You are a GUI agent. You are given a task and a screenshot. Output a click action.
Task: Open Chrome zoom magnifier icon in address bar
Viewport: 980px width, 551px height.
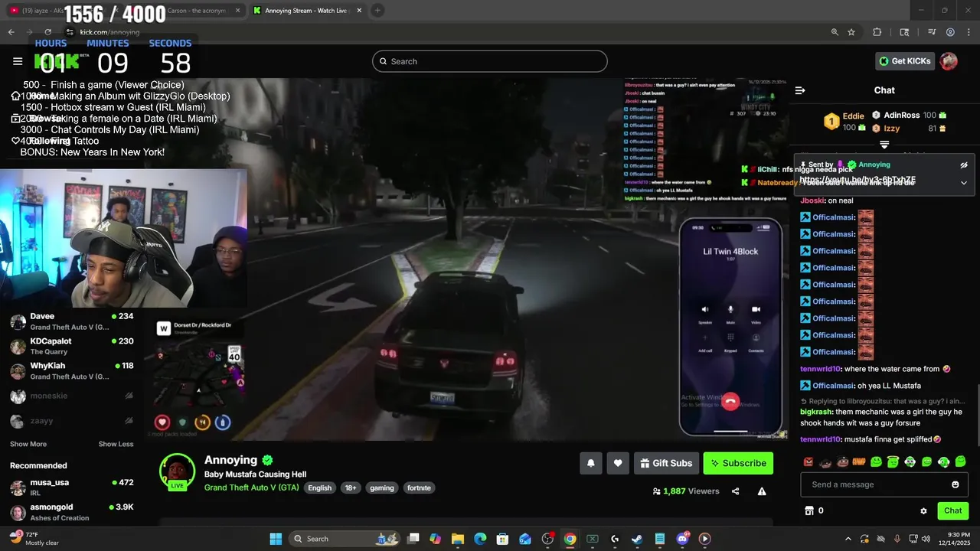(835, 32)
